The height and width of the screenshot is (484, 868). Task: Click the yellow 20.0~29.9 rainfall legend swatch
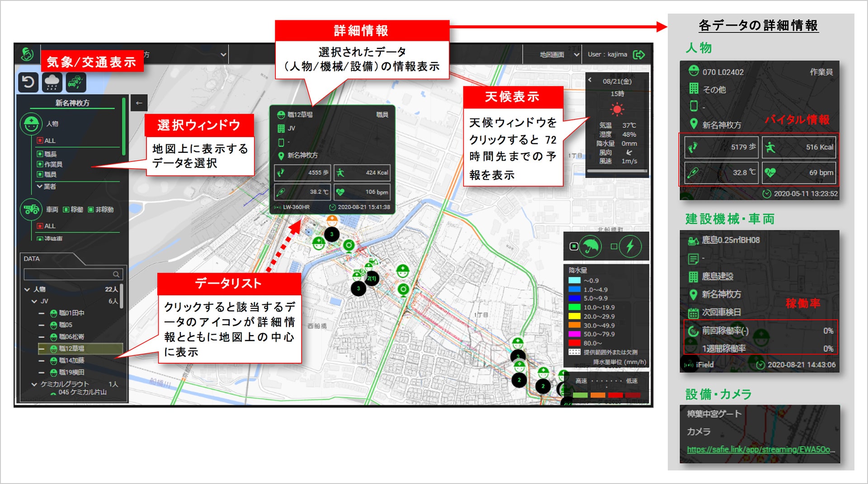[574, 317]
